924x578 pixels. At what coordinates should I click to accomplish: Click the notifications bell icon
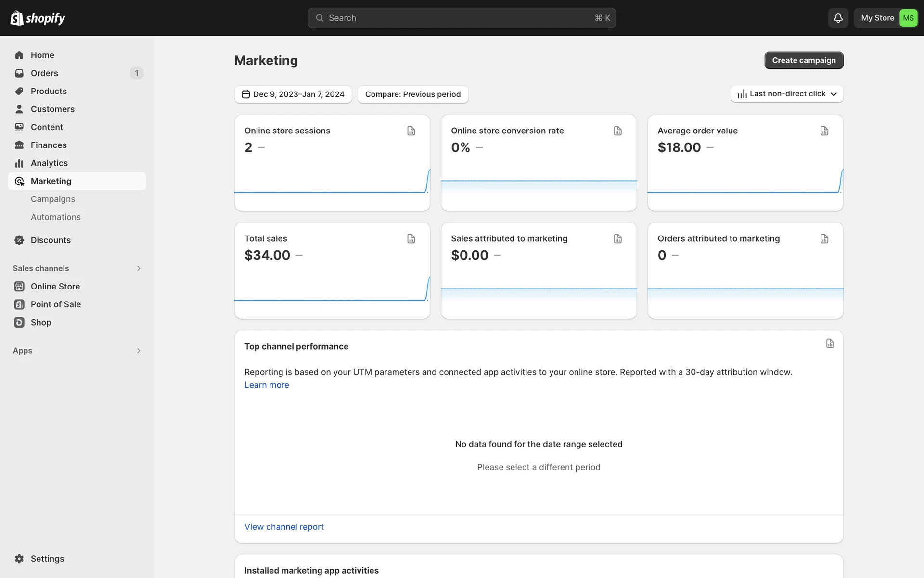(838, 18)
